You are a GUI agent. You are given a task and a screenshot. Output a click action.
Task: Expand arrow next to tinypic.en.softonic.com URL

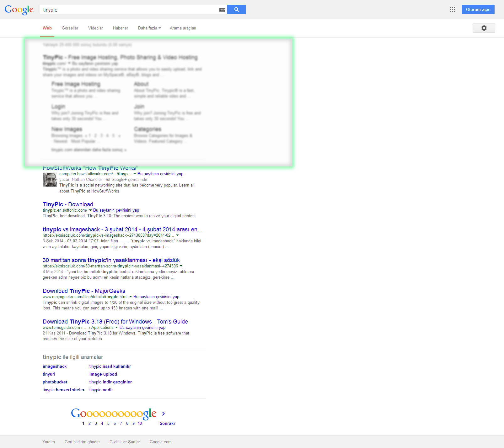pos(90,210)
